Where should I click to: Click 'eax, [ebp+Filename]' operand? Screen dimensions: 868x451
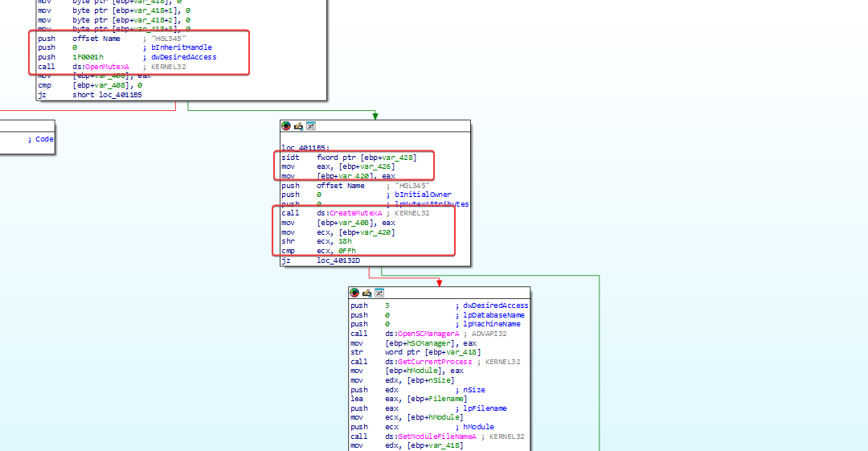pos(426,399)
